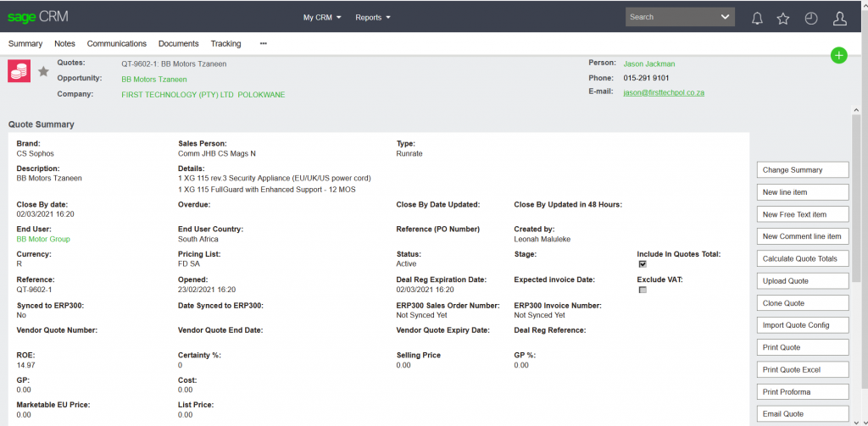Expand the My CRM menu
868x426 pixels.
pyautogui.click(x=322, y=17)
